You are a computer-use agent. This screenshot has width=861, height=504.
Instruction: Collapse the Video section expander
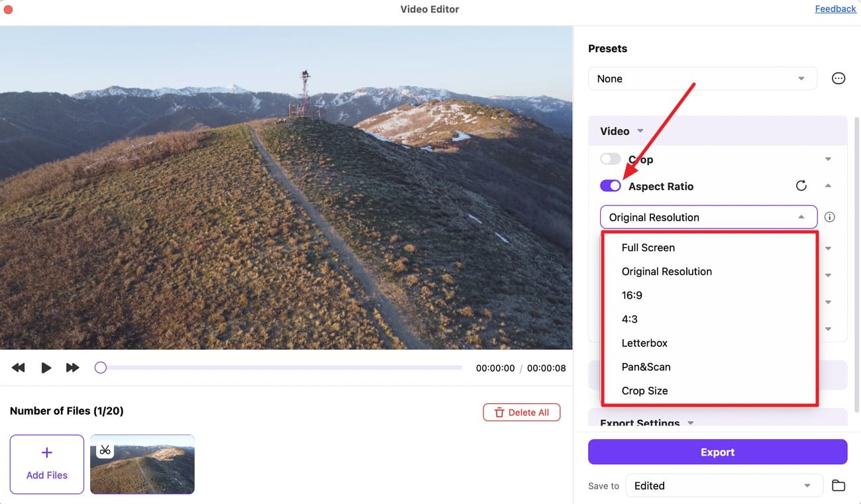coord(640,131)
